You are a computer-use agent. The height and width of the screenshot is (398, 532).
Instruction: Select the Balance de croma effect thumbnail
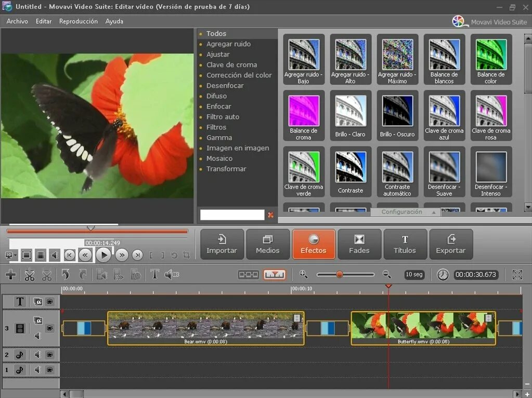click(304, 116)
